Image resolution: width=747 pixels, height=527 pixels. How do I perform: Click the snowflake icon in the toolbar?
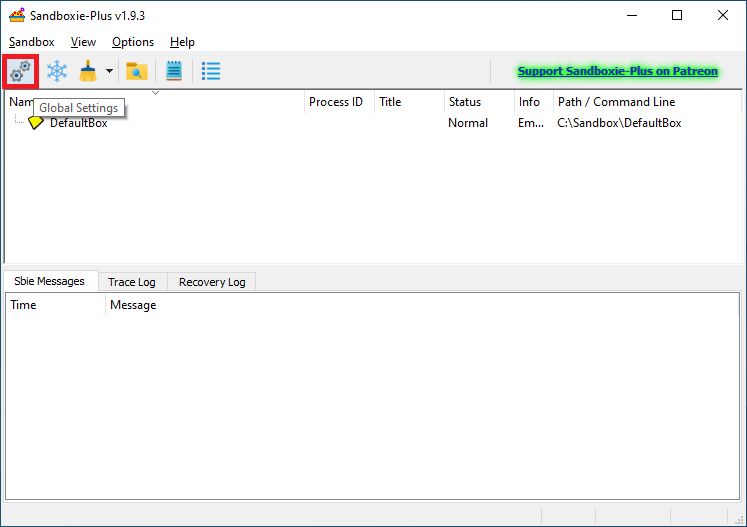57,71
